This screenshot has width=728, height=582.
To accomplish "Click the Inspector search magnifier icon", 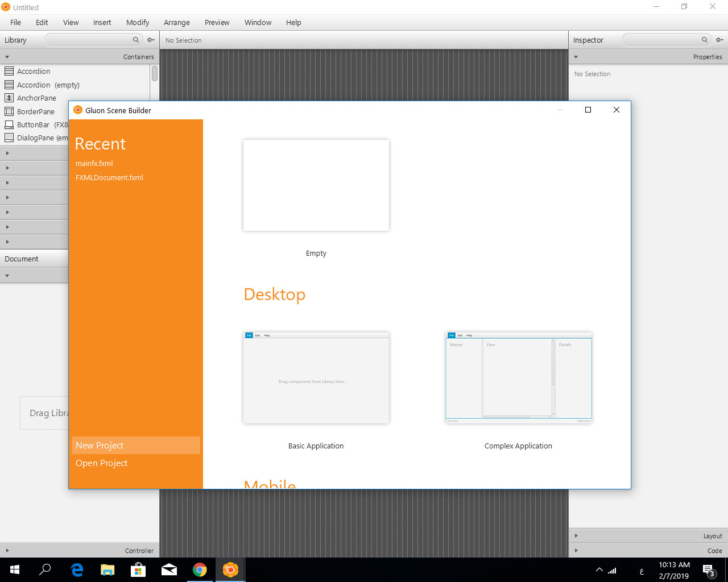I will click(705, 40).
